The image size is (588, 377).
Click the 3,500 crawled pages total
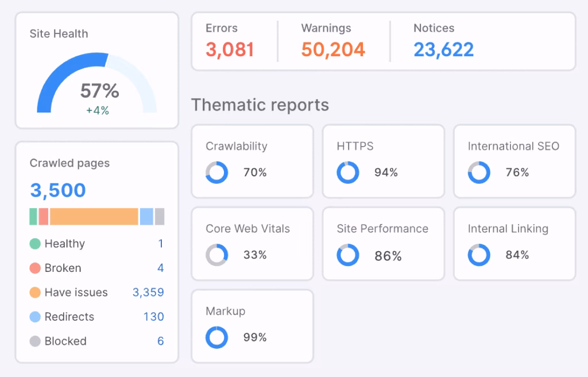58,190
